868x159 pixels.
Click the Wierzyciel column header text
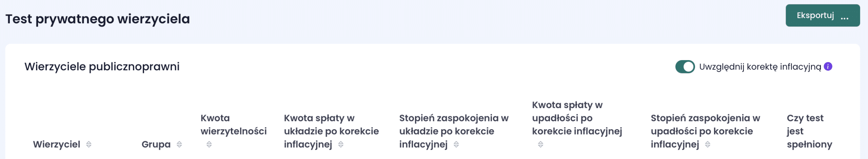(57, 144)
